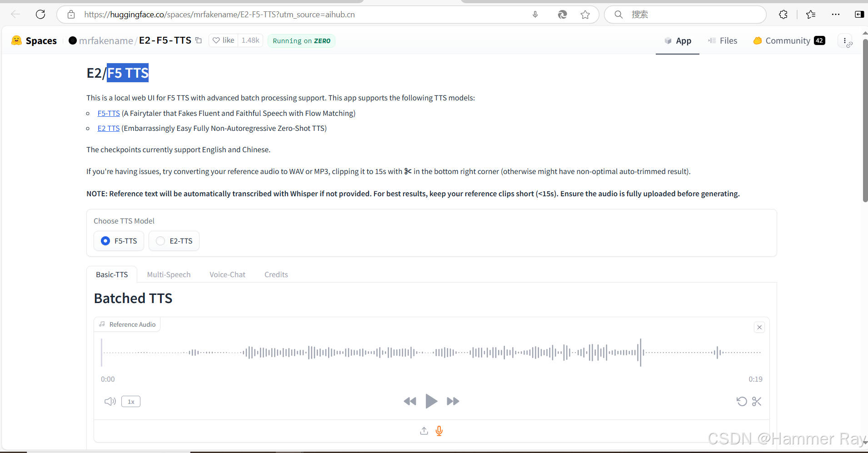Trim audio with scissors icon

point(757,401)
